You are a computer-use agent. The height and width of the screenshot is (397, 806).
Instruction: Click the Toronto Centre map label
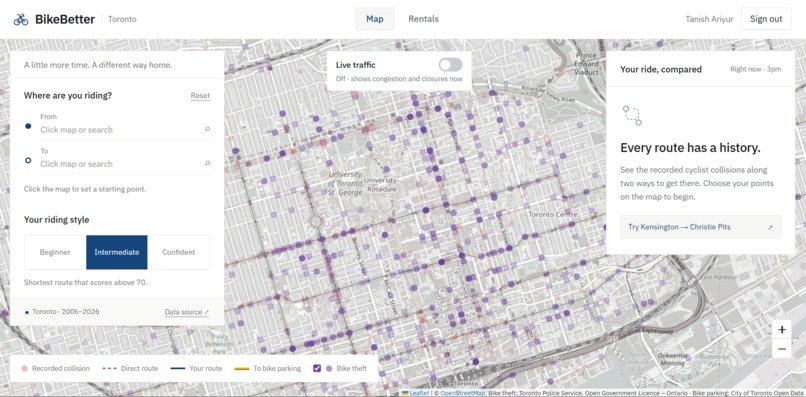553,214
